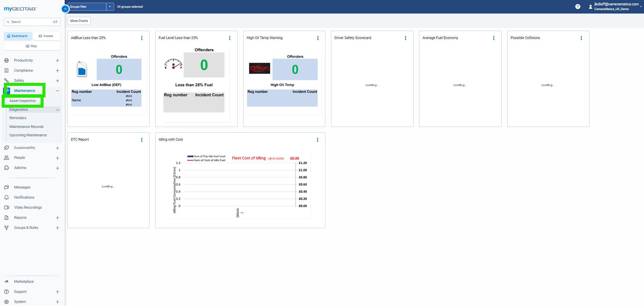644x306 pixels.
Task: Expand the Productivity section plus
Action: tap(58, 61)
